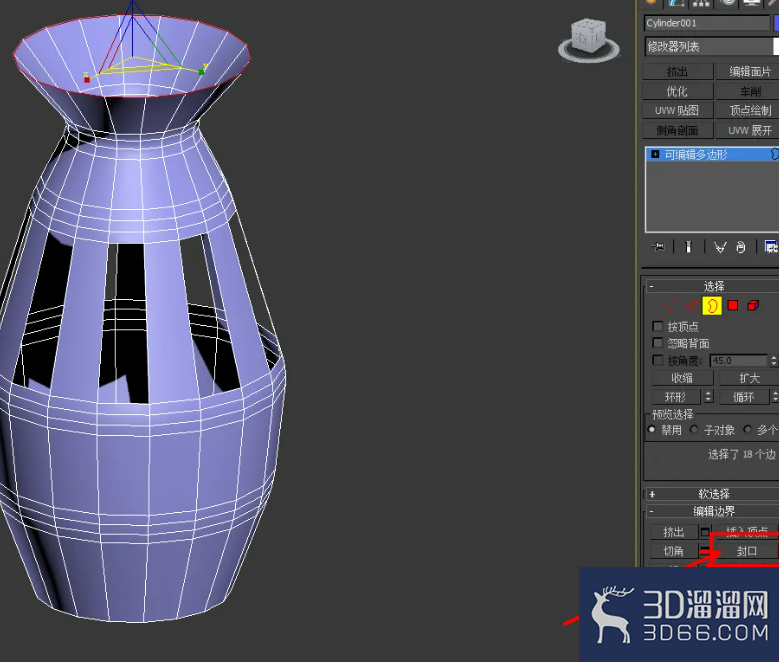This screenshot has height=662, width=779.
Task: Apply the 编辑面片 modifier
Action: [x=748, y=72]
